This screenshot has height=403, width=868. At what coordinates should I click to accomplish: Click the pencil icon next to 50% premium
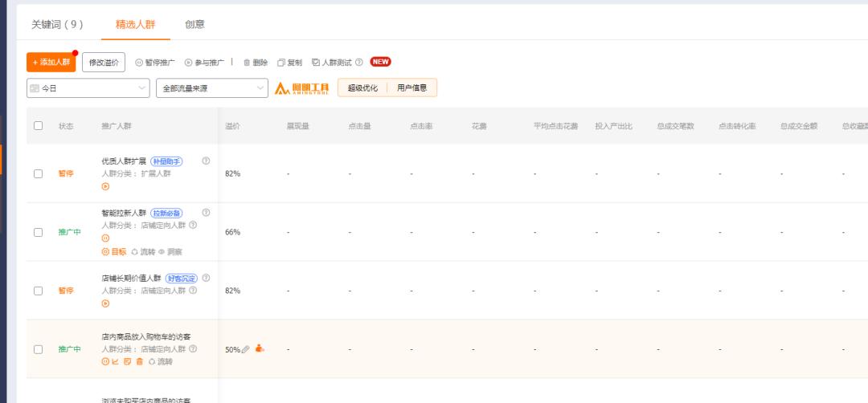point(246,349)
